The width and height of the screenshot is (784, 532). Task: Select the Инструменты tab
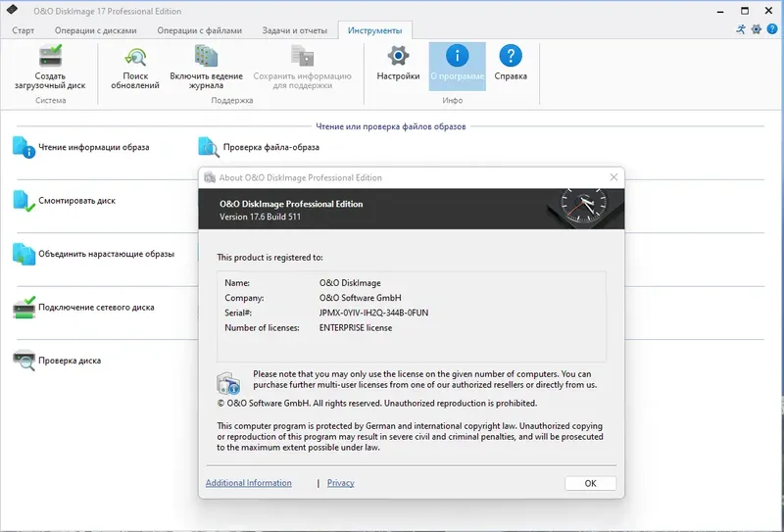375,30
